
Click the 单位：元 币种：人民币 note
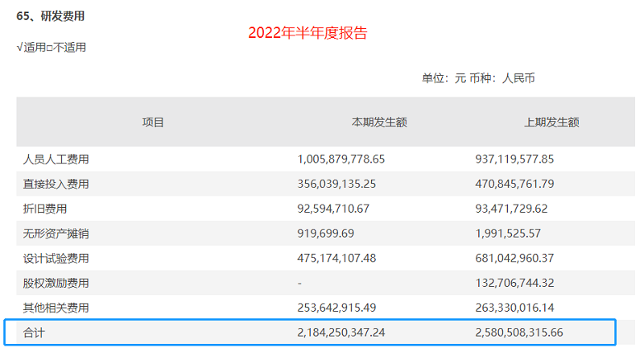[x=478, y=78]
